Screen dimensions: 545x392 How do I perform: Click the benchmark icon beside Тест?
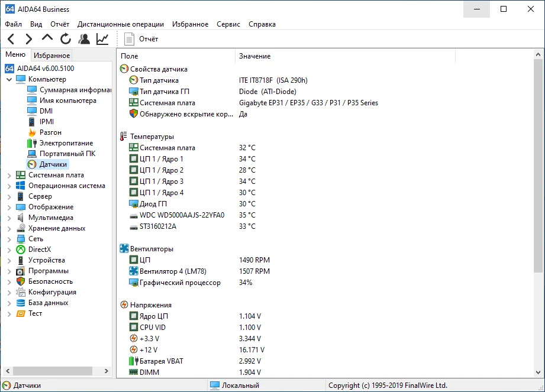pyautogui.click(x=21, y=313)
